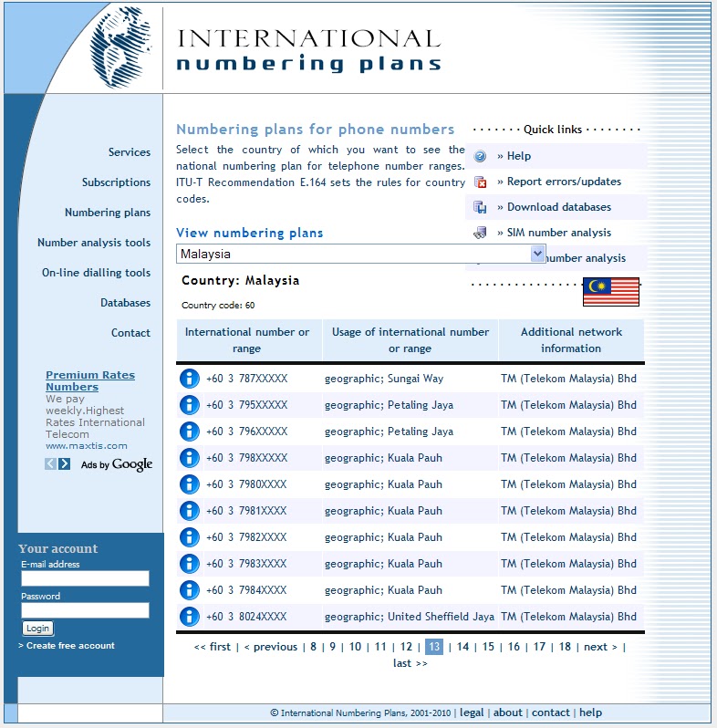Click info icon for +60 3 787XXXXX row
The height and width of the screenshot is (728, 717).
[190, 379]
